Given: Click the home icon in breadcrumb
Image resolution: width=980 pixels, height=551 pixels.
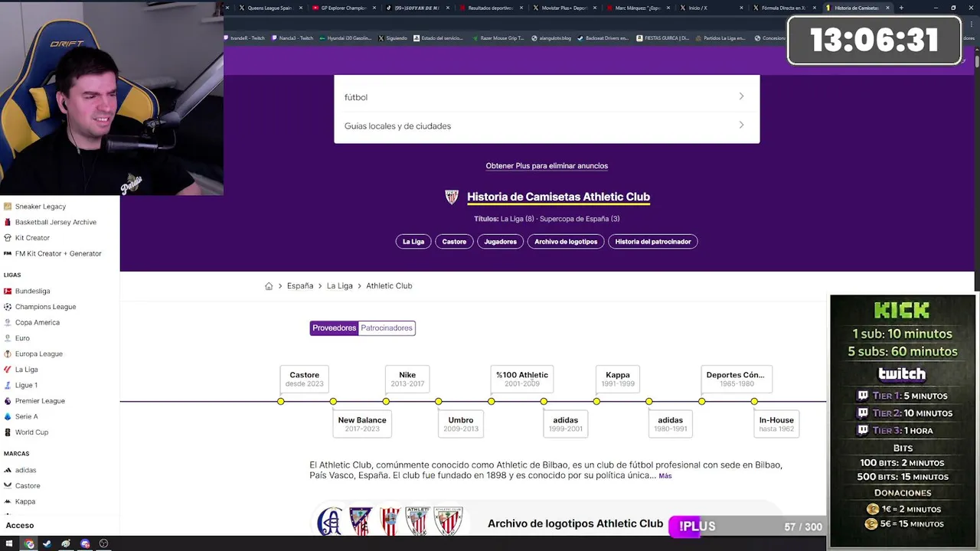Looking at the screenshot, I should tap(269, 286).
